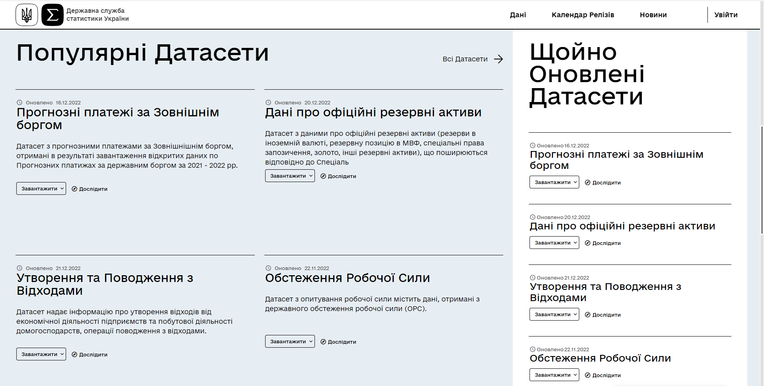Open Календар Релізів in navigation
This screenshot has width=764, height=386.
click(x=583, y=15)
